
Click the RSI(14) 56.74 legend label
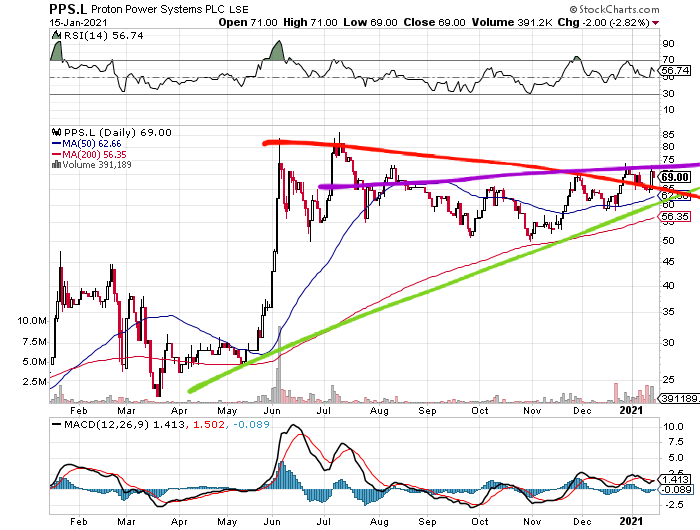point(104,35)
